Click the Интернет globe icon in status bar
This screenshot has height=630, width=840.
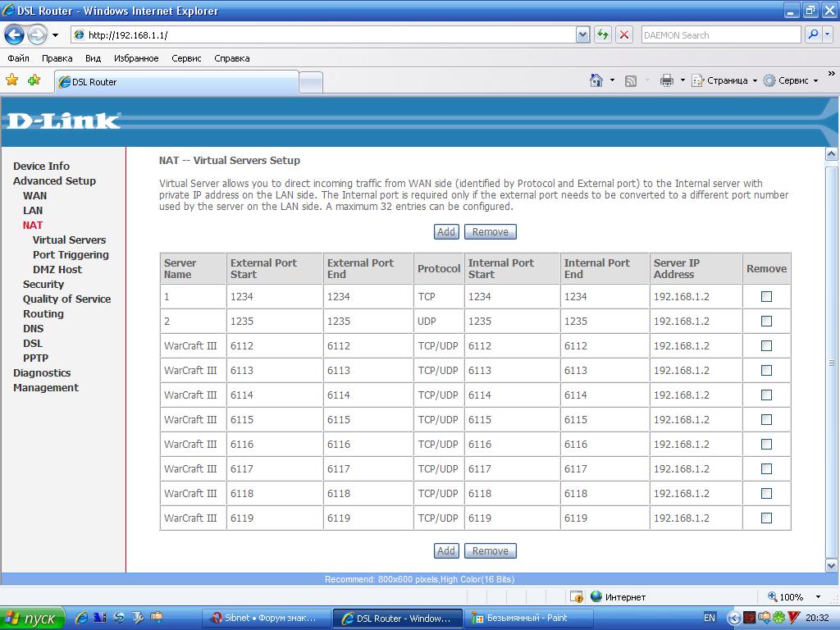point(596,596)
